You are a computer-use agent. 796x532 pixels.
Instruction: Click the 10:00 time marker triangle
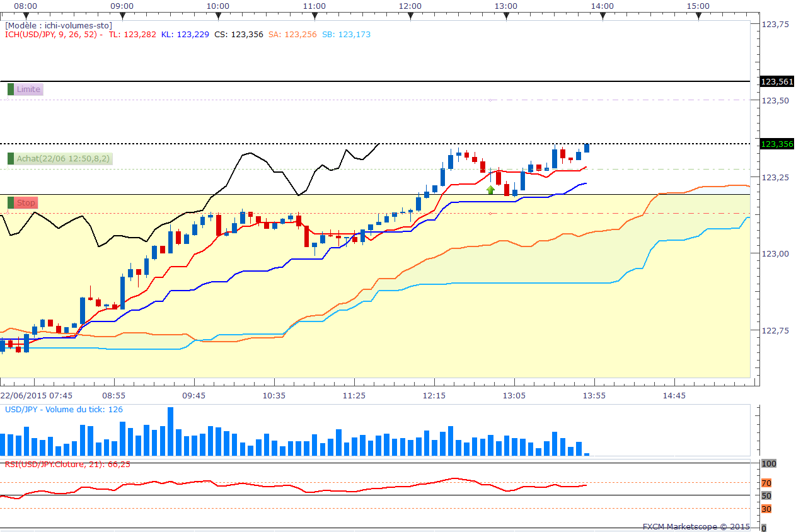click(x=217, y=16)
